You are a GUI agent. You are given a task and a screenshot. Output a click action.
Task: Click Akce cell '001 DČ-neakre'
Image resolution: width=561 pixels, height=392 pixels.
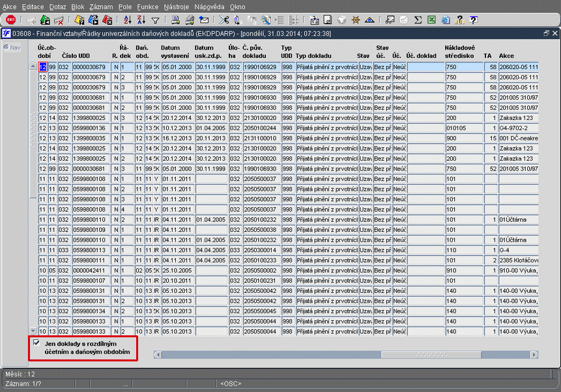519,138
